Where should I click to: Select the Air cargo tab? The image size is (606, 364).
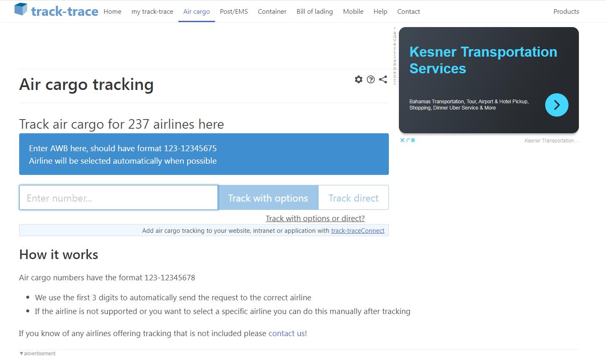tap(196, 12)
